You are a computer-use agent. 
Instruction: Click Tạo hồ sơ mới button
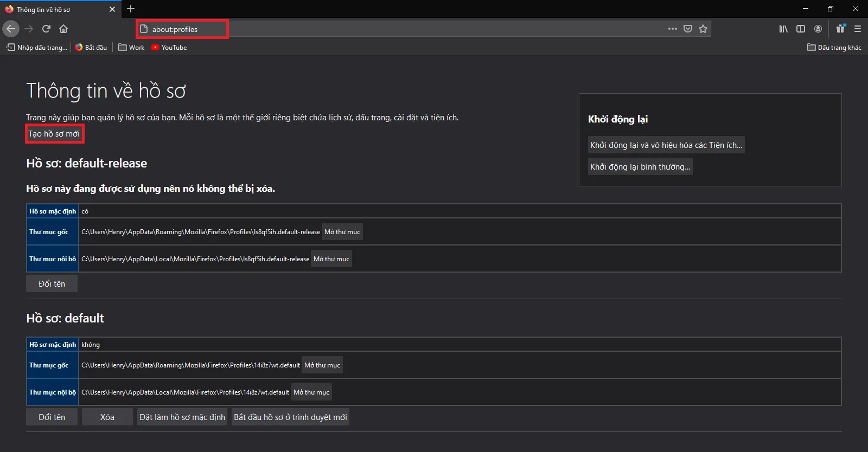(x=54, y=134)
